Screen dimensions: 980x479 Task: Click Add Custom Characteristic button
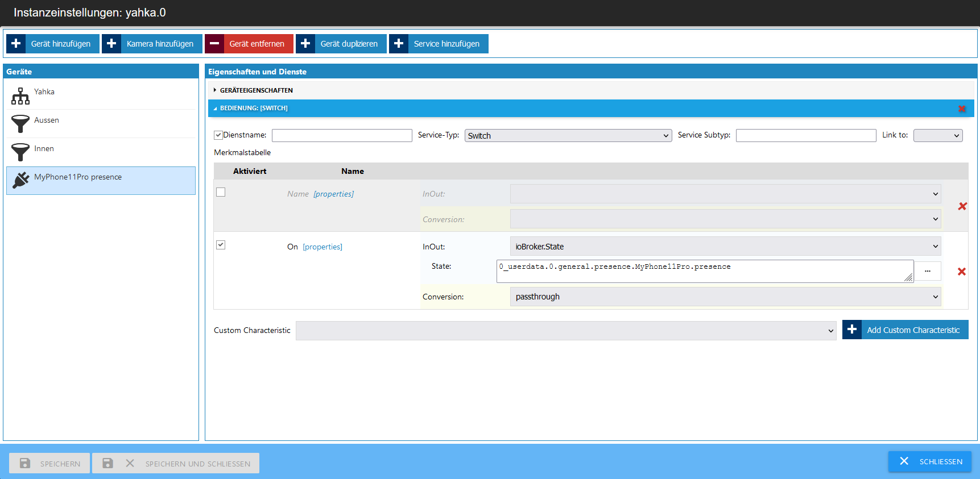click(x=905, y=330)
